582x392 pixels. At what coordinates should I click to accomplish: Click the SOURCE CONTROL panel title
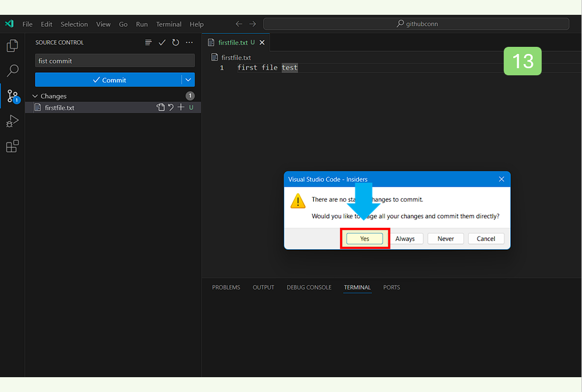tap(59, 42)
